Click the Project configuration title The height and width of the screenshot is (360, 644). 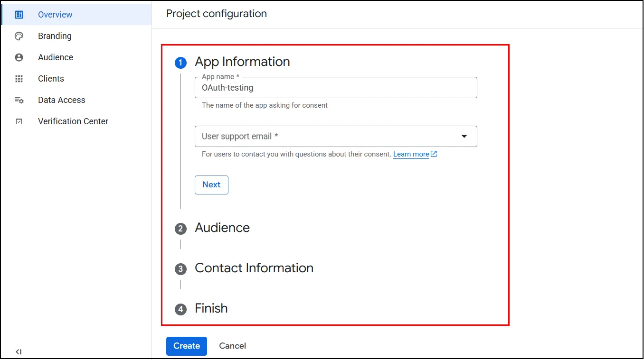point(217,14)
